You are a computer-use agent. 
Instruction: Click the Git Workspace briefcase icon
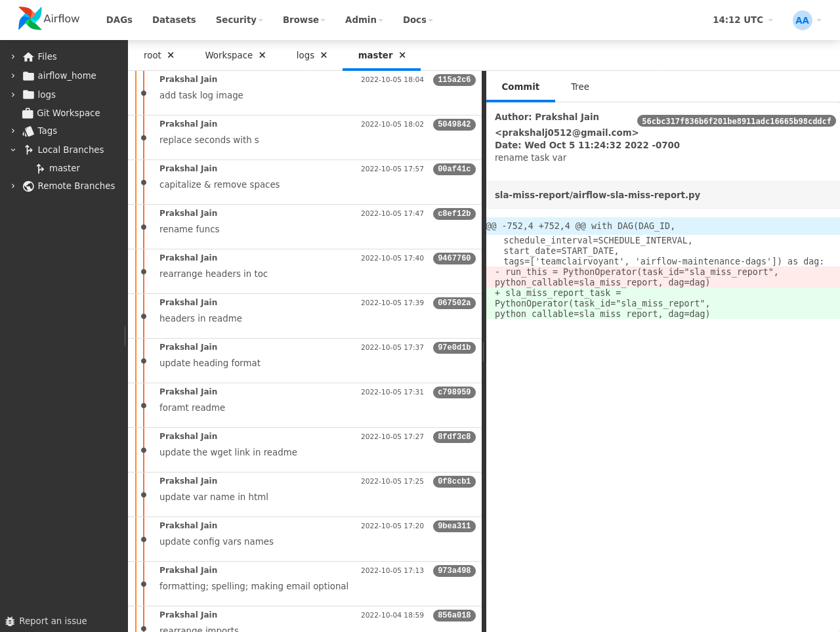[x=28, y=113]
